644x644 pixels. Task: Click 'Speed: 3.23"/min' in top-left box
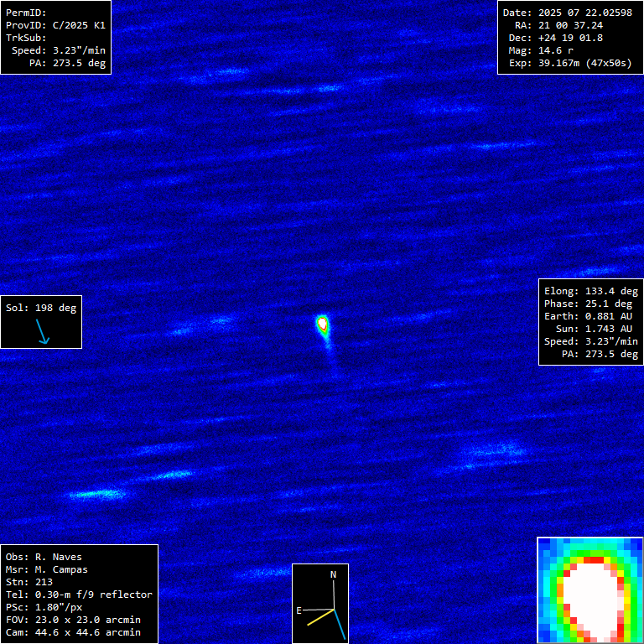[59, 50]
